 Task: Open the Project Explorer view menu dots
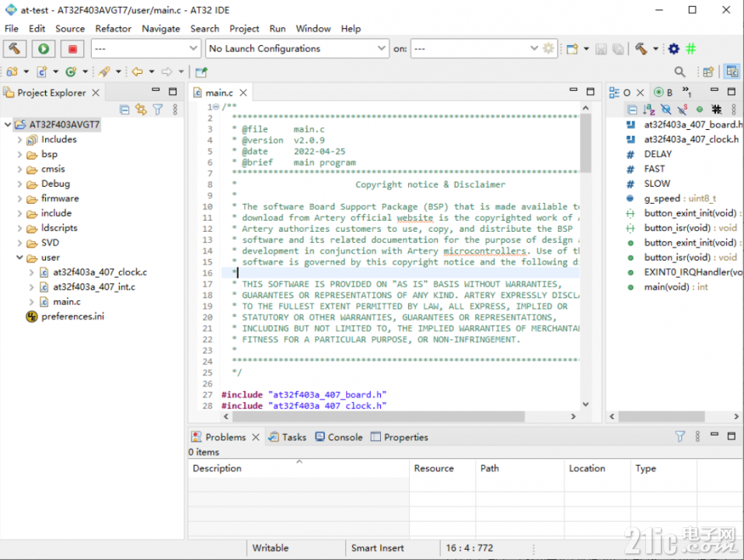[x=175, y=110]
